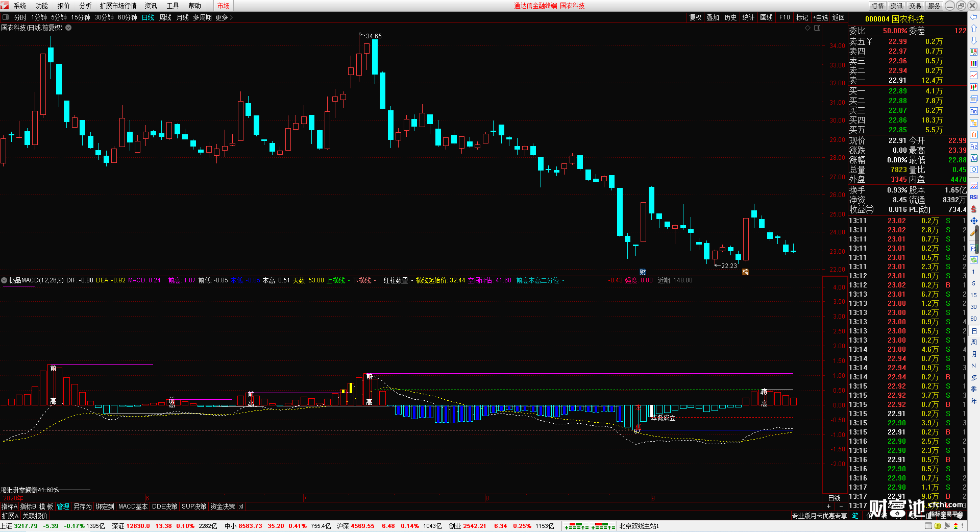Select the 30 minute period in sidebar
Image resolution: width=980 pixels, height=532 pixels.
point(974,307)
